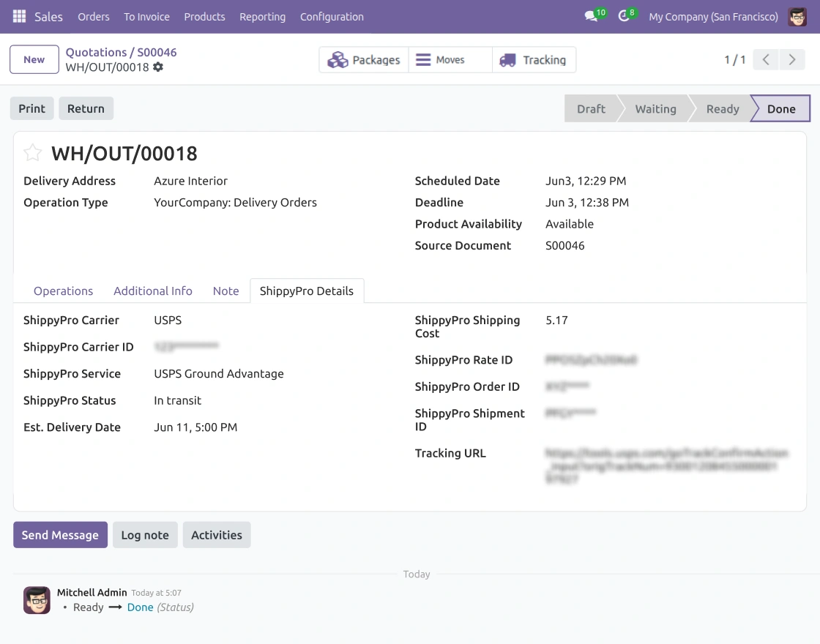Click the Return button
The width and height of the screenshot is (820, 644).
86,108
